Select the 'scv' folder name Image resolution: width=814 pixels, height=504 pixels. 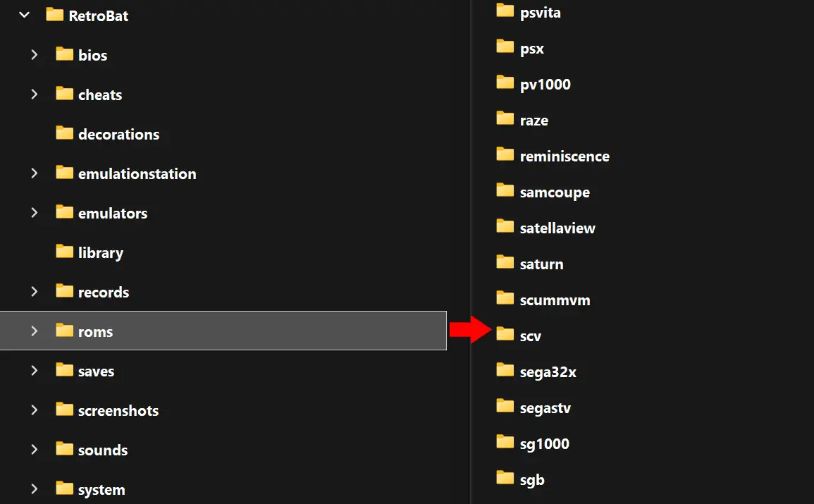pyautogui.click(x=531, y=337)
